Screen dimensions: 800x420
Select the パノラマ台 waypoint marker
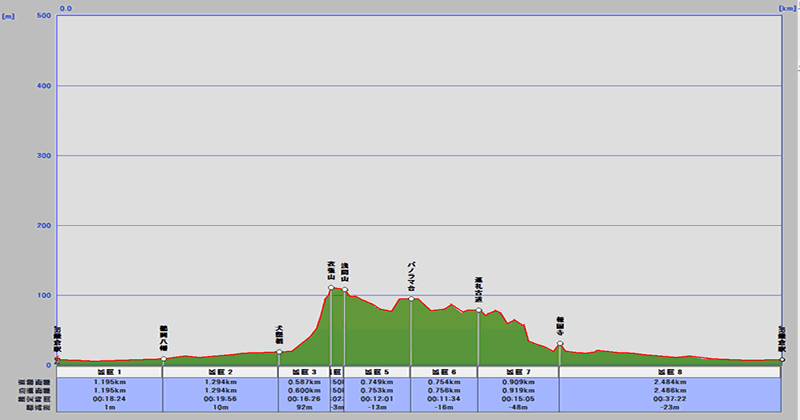coord(411,299)
